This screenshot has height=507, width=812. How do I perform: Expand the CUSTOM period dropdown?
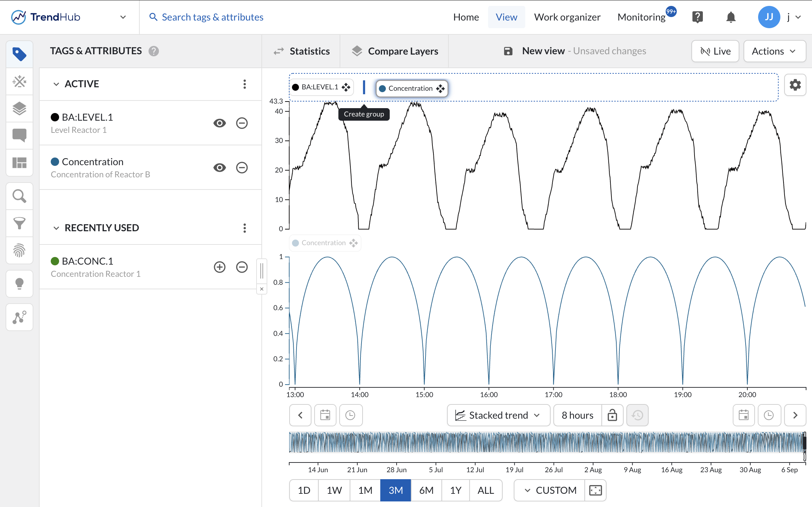point(550,490)
